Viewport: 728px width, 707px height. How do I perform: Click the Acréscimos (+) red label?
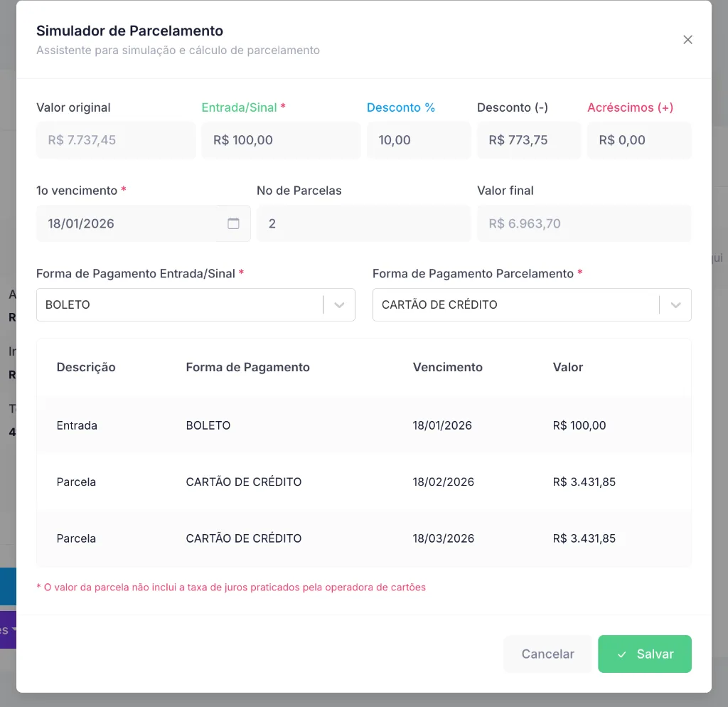(x=630, y=108)
